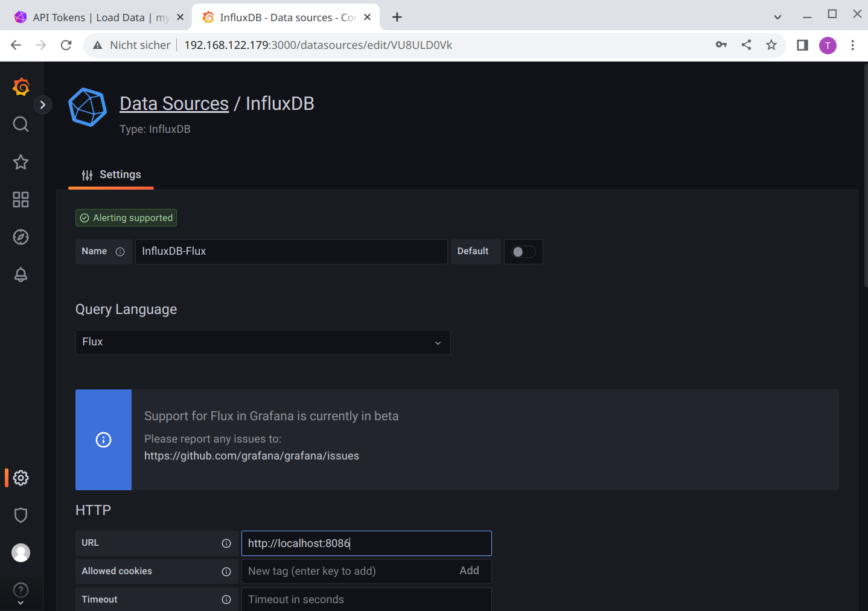Follow the Data Sources breadcrumb link
868x611 pixels.
pos(174,104)
